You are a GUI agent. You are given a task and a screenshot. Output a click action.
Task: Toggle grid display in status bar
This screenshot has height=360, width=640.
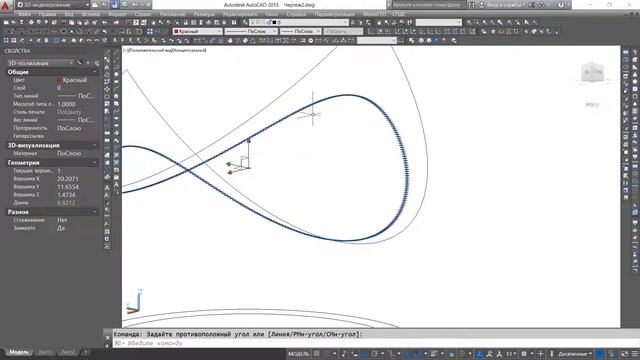pos(317,353)
